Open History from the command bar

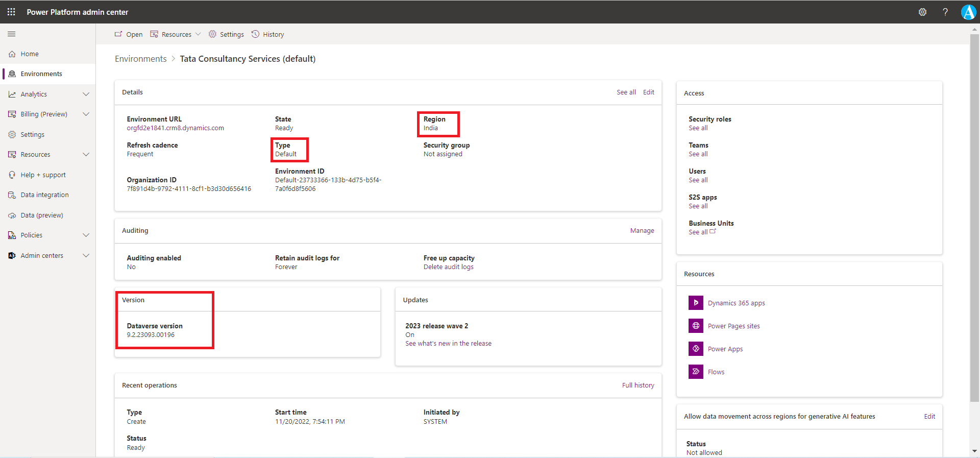pyautogui.click(x=268, y=34)
